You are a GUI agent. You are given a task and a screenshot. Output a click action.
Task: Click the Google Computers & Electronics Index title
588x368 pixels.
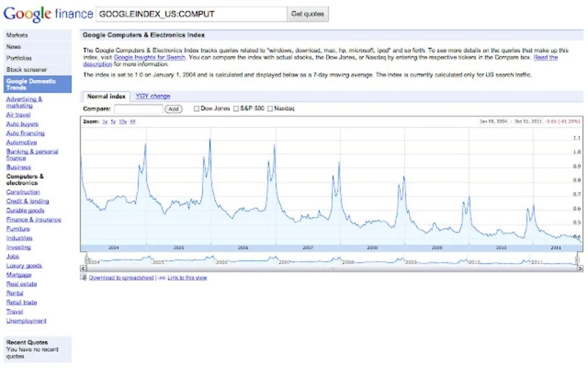coord(144,35)
